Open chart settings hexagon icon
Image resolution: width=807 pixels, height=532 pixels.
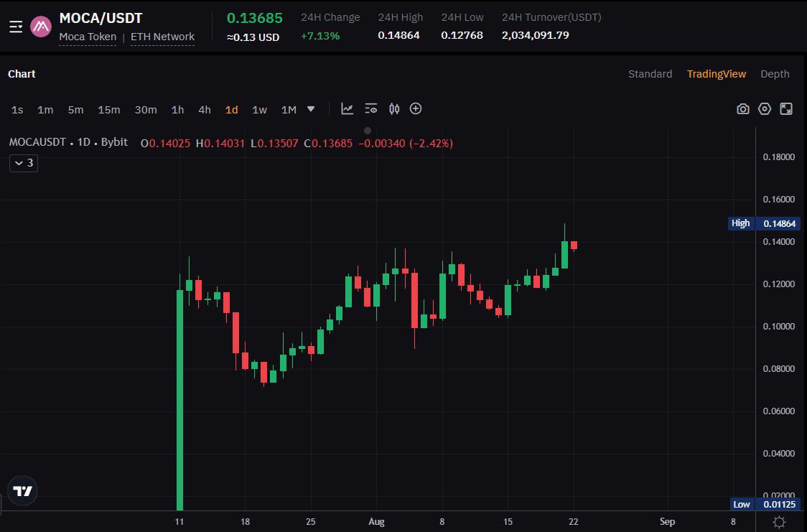[x=765, y=109]
